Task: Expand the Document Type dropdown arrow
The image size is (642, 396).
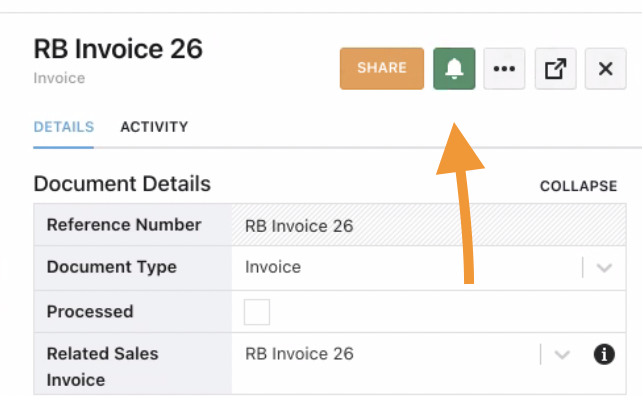Action: (x=604, y=268)
